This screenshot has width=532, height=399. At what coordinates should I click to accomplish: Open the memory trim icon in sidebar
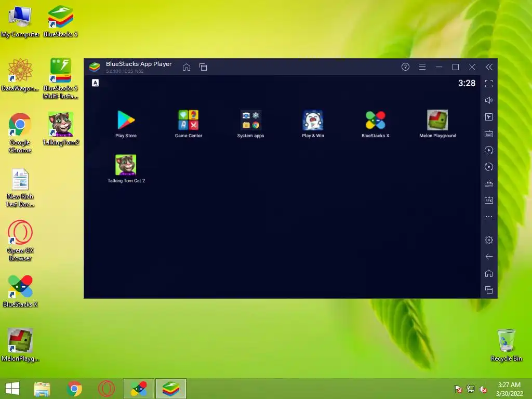[x=488, y=183]
